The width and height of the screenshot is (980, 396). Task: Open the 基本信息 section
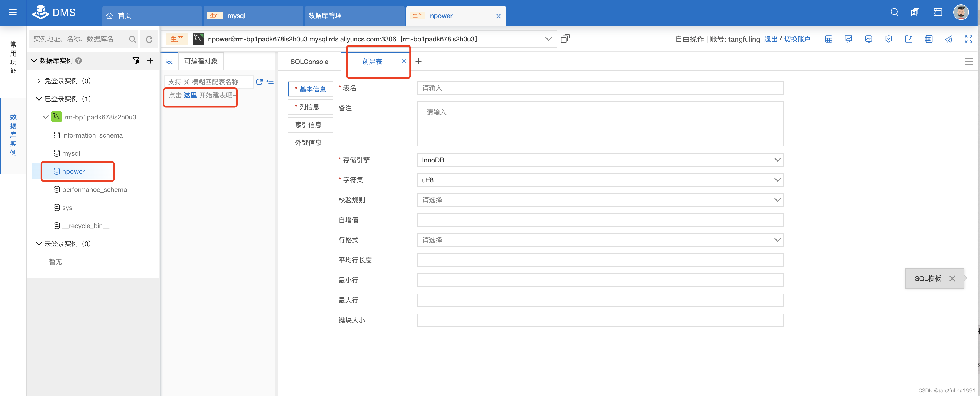pyautogui.click(x=311, y=89)
